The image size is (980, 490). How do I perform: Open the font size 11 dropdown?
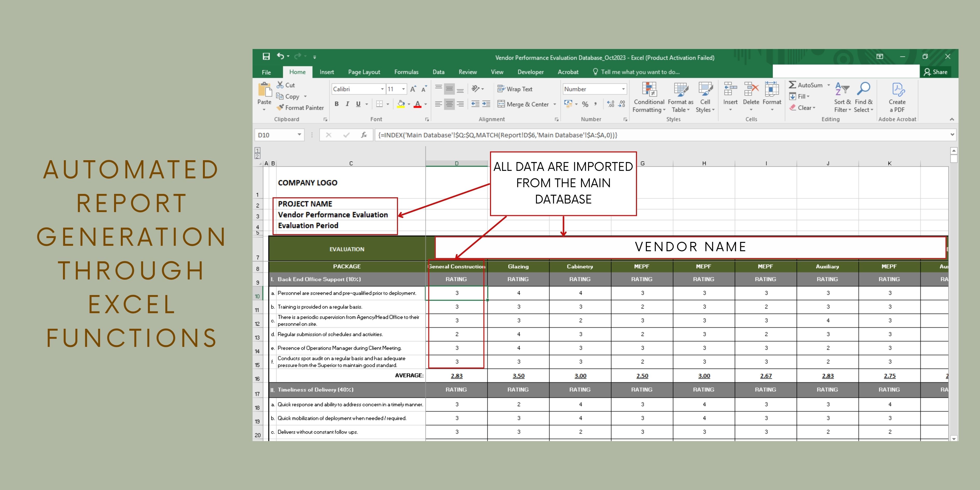(x=403, y=89)
